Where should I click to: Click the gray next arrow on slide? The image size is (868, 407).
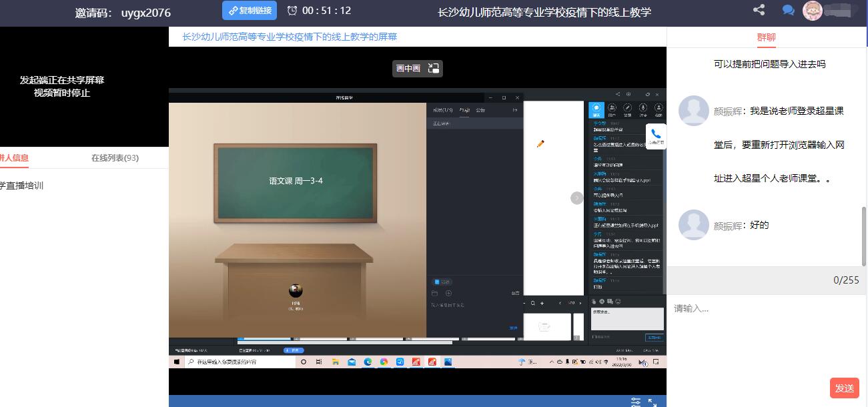coord(577,198)
